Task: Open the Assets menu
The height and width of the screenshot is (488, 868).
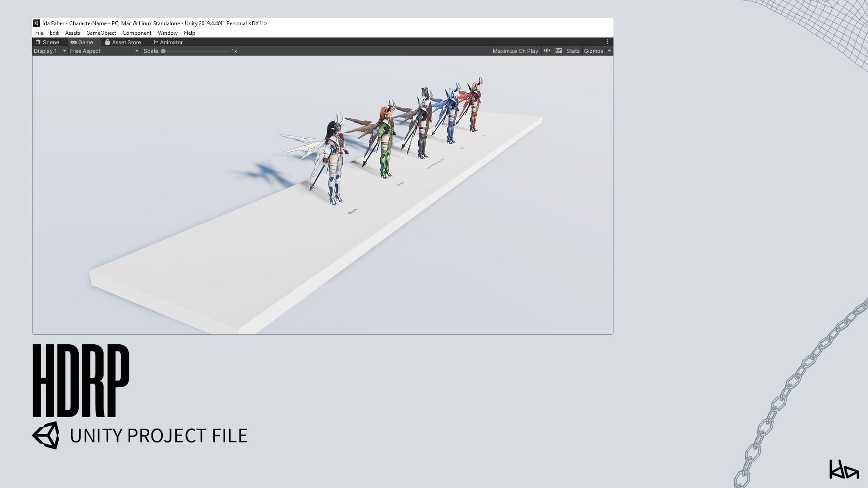Action: pyautogui.click(x=72, y=33)
